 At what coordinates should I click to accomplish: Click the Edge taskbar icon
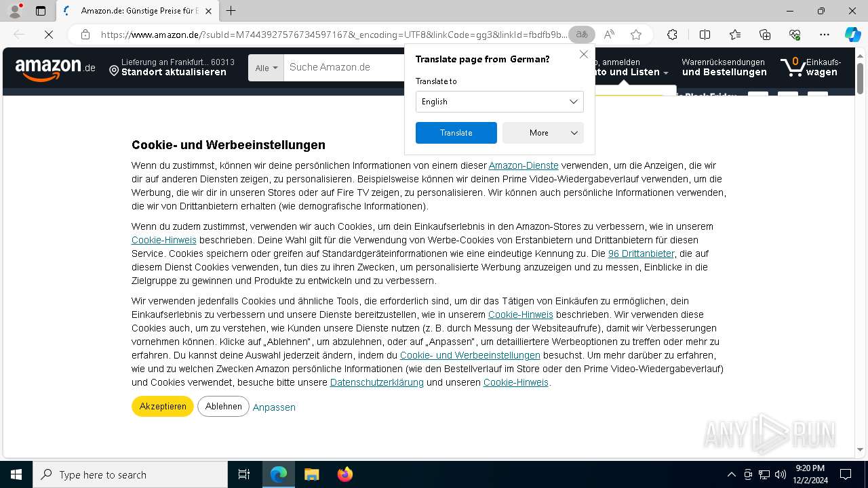click(x=279, y=474)
